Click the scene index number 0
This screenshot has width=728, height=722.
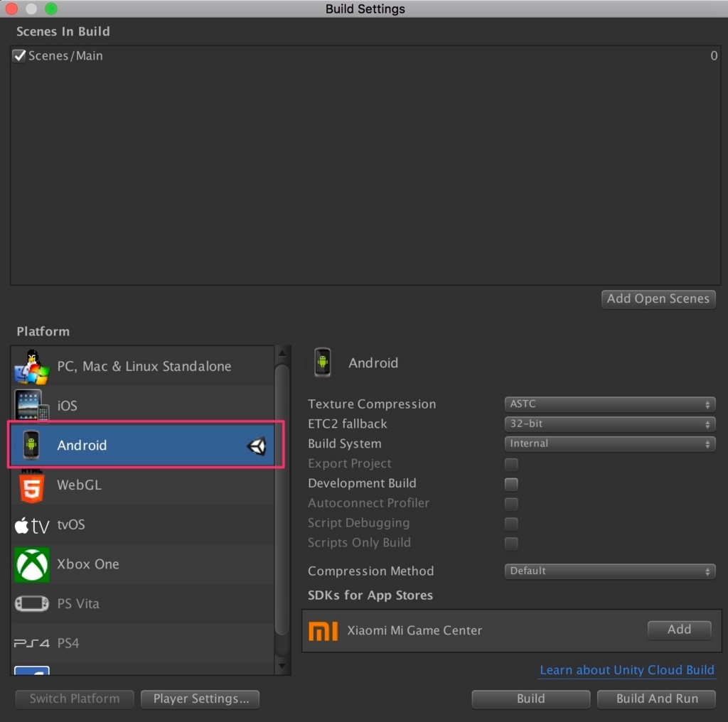714,55
